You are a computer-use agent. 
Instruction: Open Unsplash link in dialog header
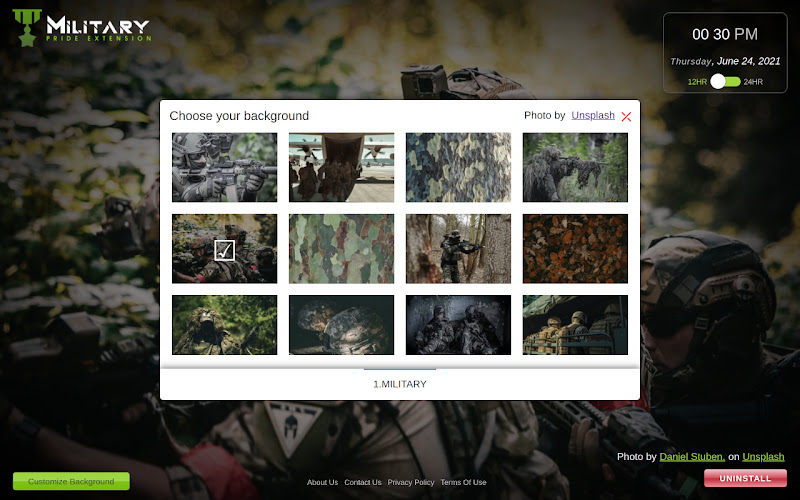[x=593, y=115]
